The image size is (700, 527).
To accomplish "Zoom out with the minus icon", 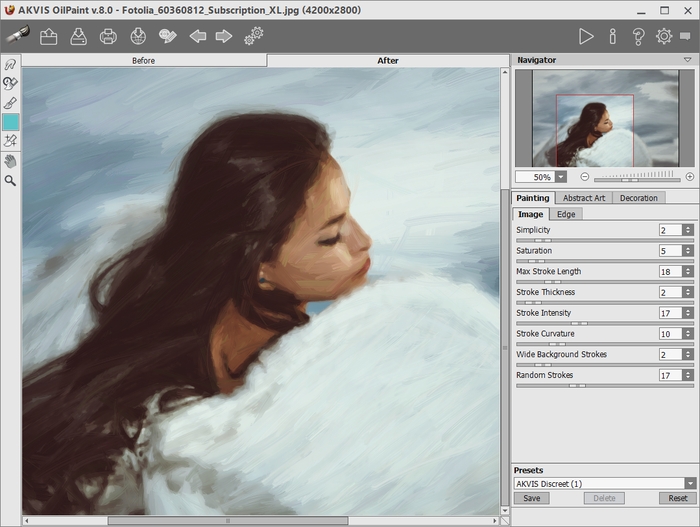I will (584, 177).
